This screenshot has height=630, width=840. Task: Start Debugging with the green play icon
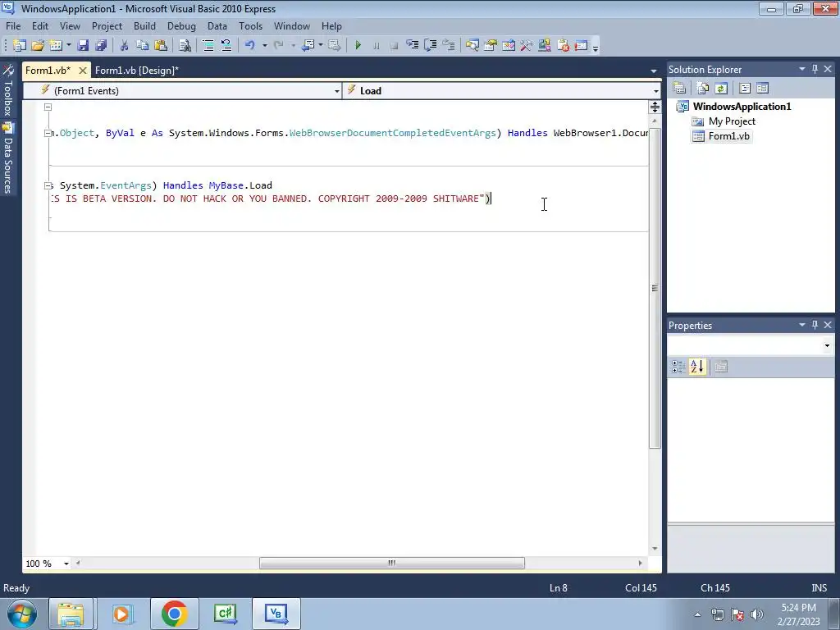[358, 46]
